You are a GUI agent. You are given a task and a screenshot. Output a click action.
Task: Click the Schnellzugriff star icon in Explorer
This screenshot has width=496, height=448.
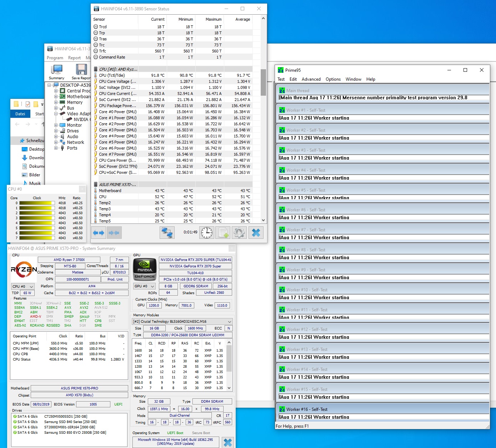tap(22, 141)
